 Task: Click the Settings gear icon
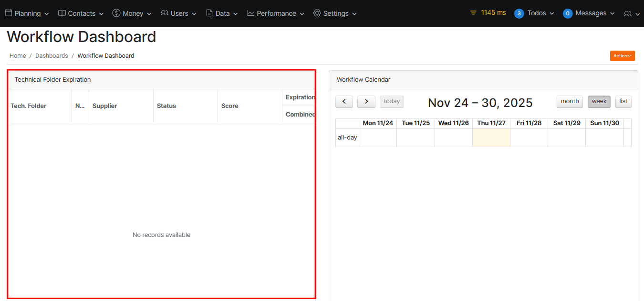pos(317,13)
